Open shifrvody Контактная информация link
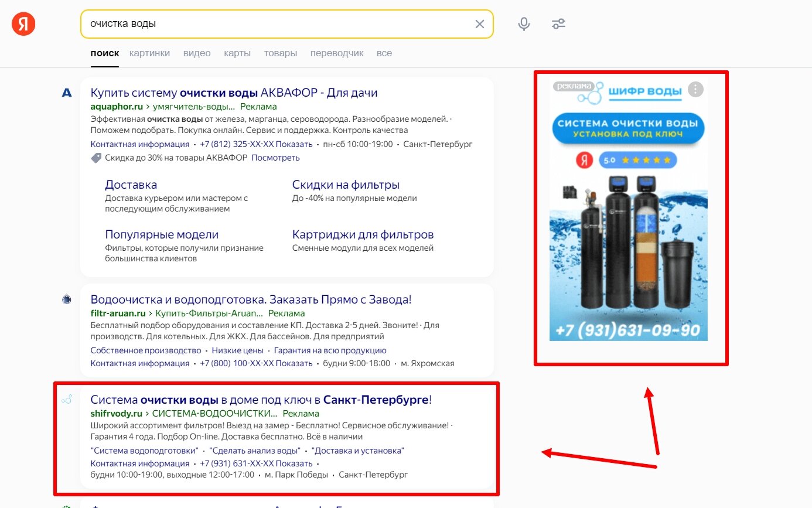Viewport: 812px width, 508px height. coord(139,463)
